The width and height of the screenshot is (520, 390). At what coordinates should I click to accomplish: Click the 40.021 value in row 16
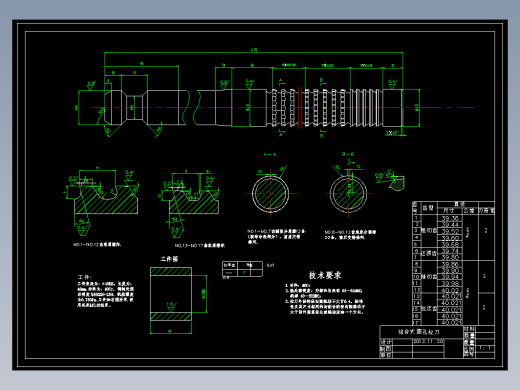(x=451, y=316)
